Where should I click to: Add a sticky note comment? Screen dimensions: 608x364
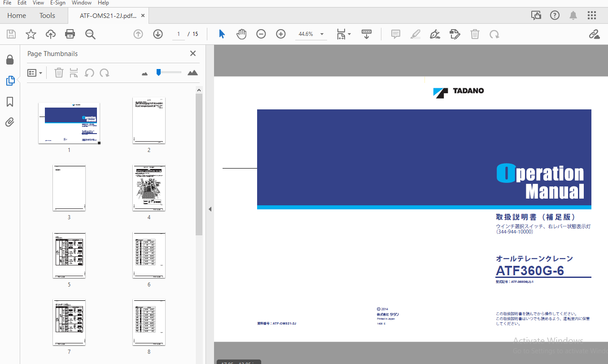pyautogui.click(x=395, y=34)
